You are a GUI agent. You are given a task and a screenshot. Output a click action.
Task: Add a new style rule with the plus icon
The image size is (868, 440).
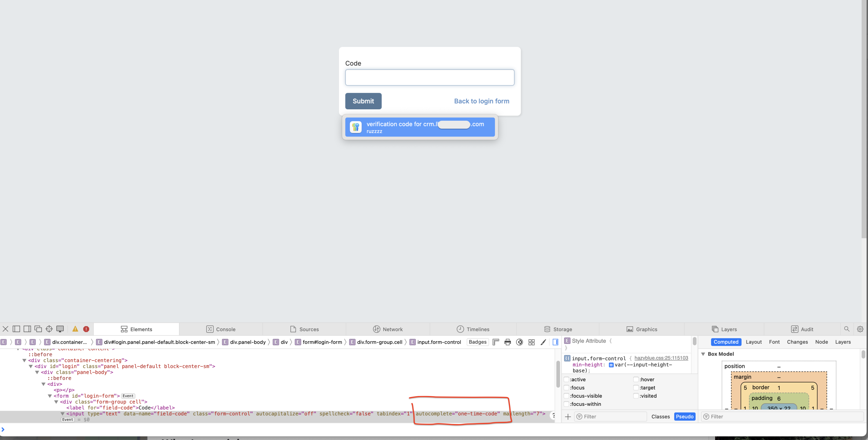pyautogui.click(x=568, y=417)
